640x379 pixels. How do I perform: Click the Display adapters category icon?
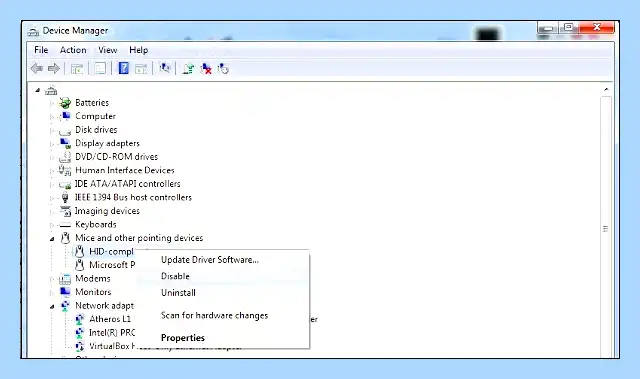(65, 143)
